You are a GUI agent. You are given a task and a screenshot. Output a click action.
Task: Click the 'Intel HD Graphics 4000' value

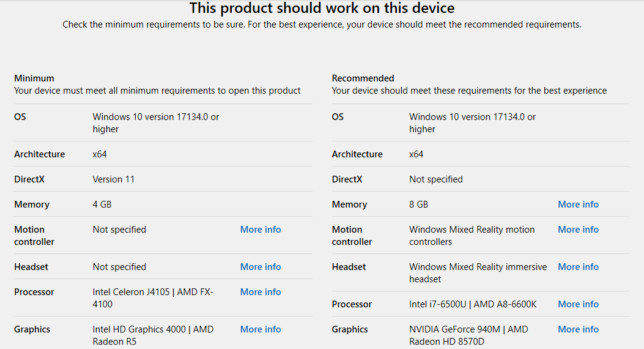pos(139,329)
